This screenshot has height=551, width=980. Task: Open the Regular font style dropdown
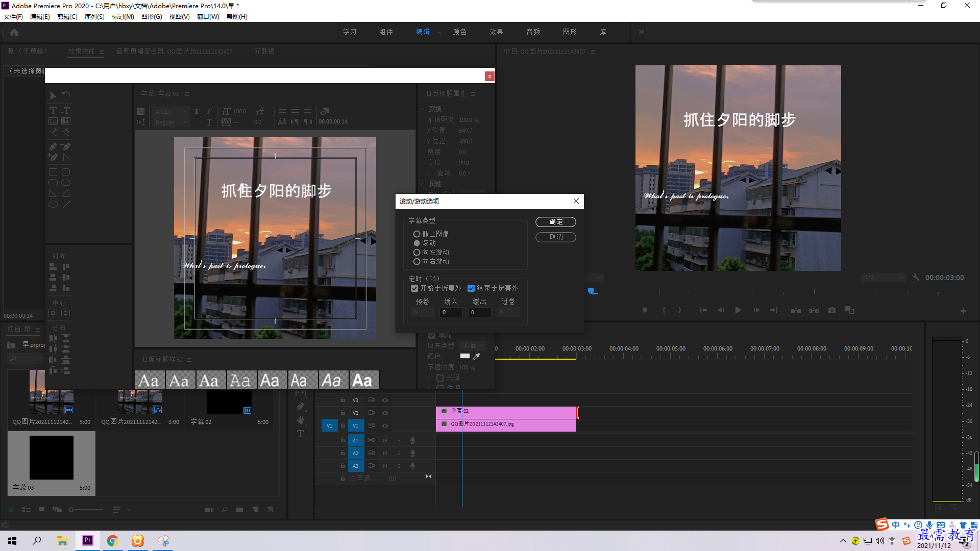point(171,122)
